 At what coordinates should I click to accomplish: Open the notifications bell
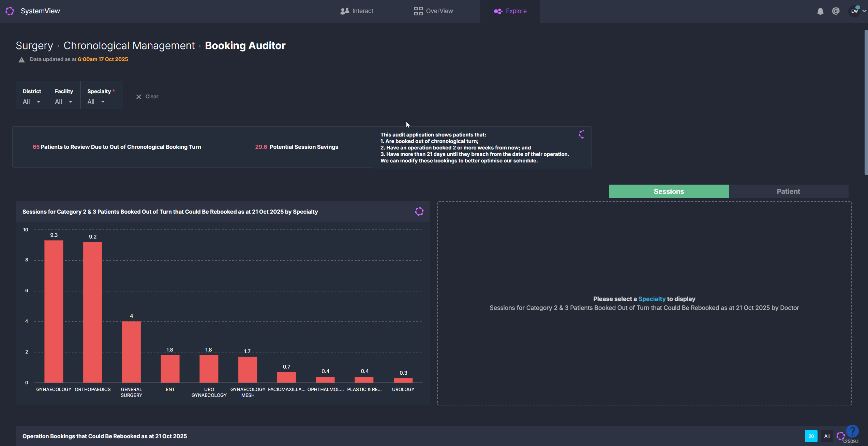pyautogui.click(x=820, y=11)
